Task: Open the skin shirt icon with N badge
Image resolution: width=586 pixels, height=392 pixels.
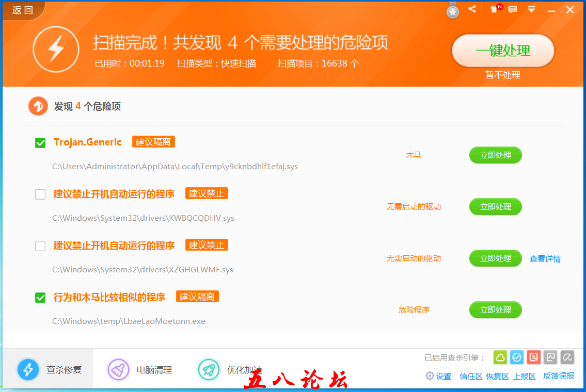Action: pos(495,9)
